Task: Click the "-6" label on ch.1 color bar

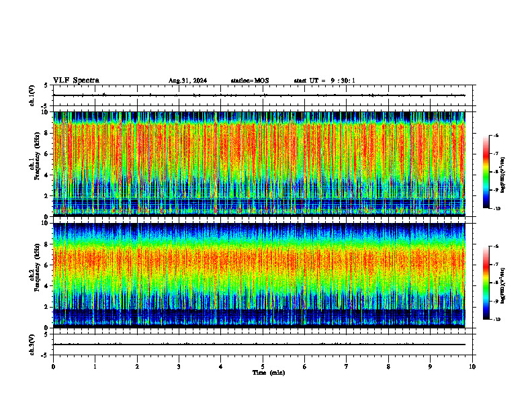Action: click(x=496, y=135)
